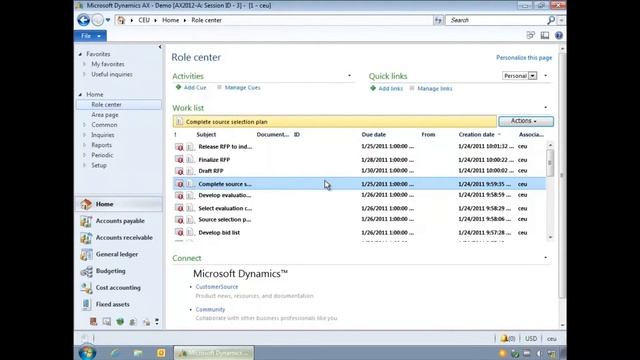The width and height of the screenshot is (640, 360).
Task: Select the Release RFP to ind... row
Action: pyautogui.click(x=359, y=147)
